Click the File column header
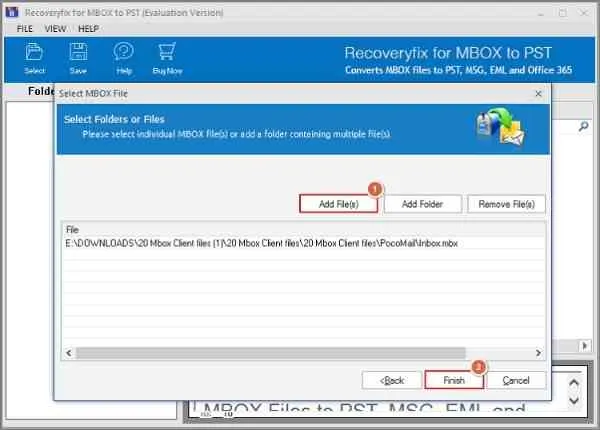 (303, 230)
